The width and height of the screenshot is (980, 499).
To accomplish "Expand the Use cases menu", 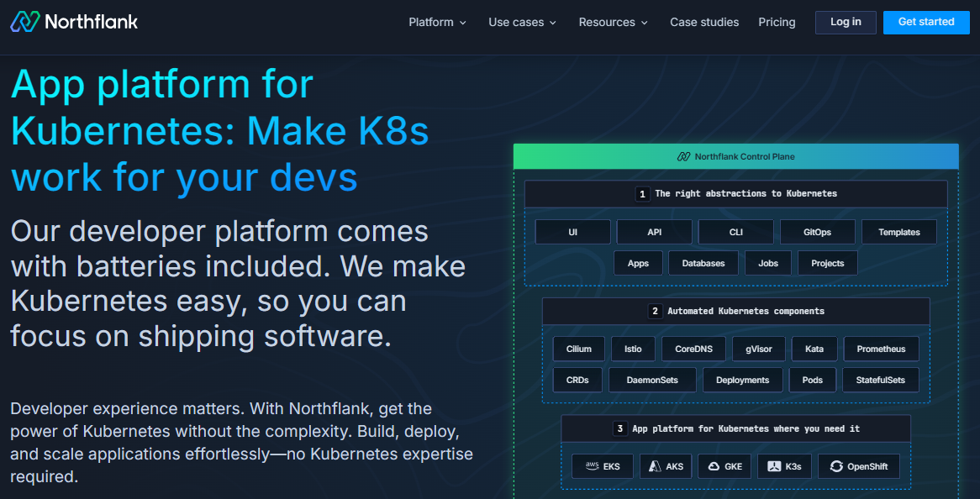I will (x=523, y=22).
